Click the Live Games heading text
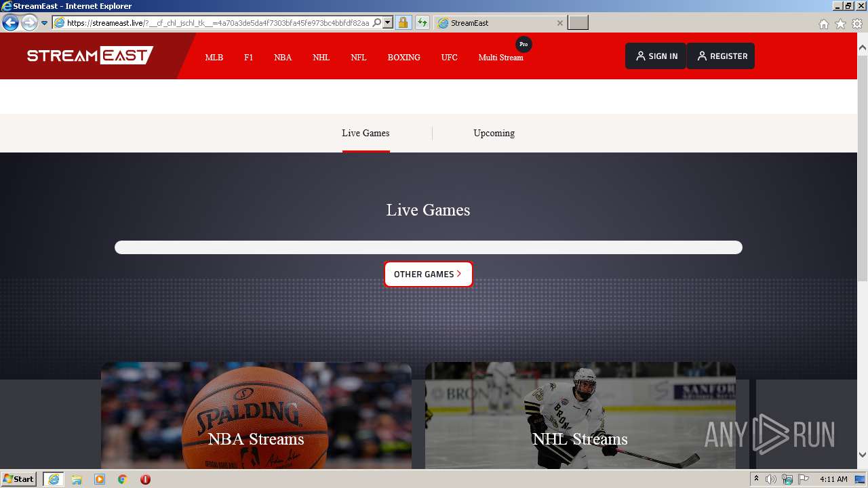The height and width of the screenshot is (488, 868). pyautogui.click(x=428, y=210)
